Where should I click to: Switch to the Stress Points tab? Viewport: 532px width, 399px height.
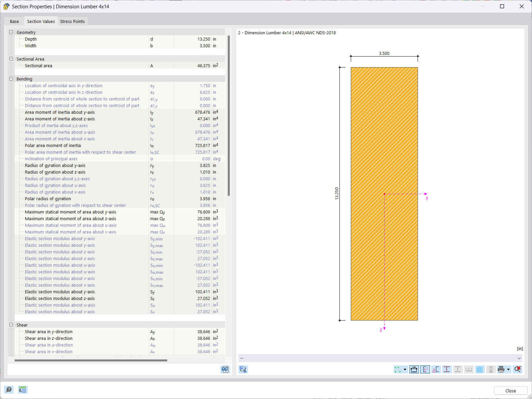(72, 21)
